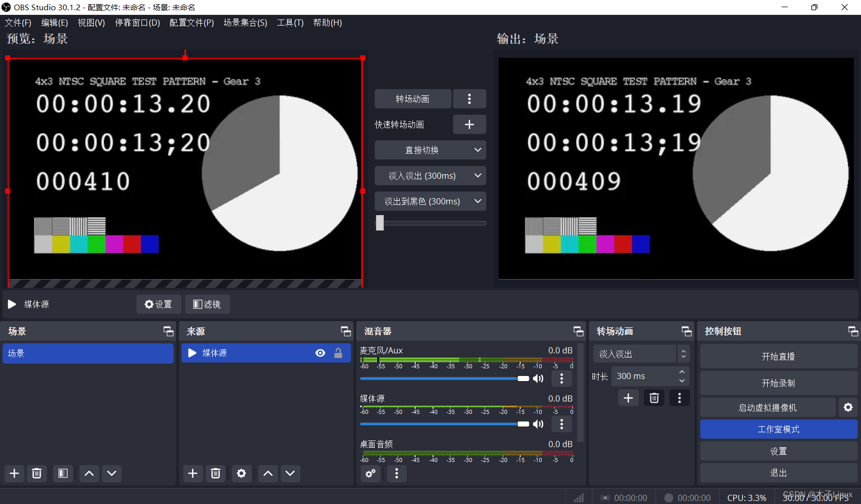The width and height of the screenshot is (861, 504).
Task: Pop out the Sources dock panel
Action: point(346,331)
